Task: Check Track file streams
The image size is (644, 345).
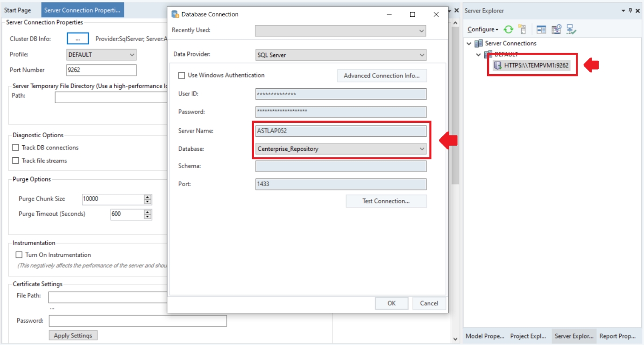Action: [x=16, y=161]
